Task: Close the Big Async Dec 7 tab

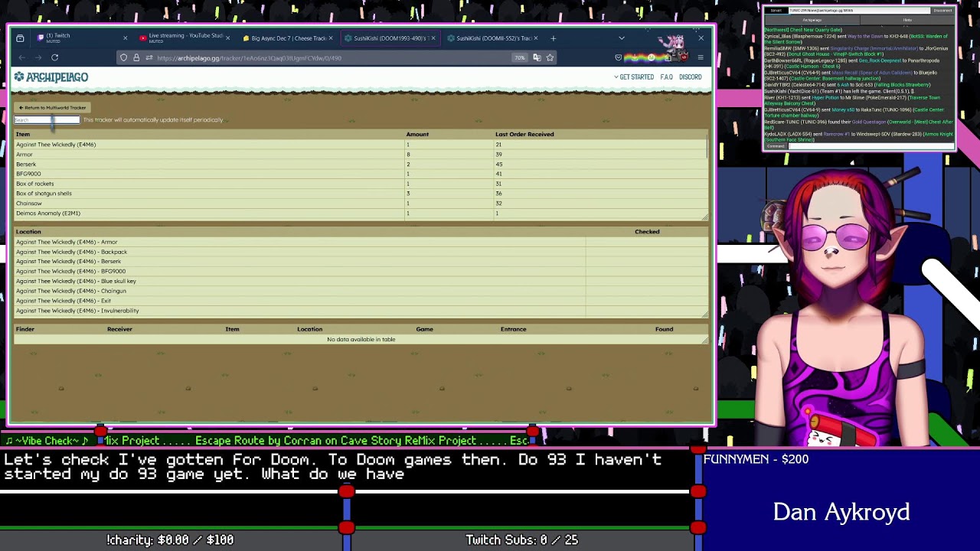Action: pos(331,38)
